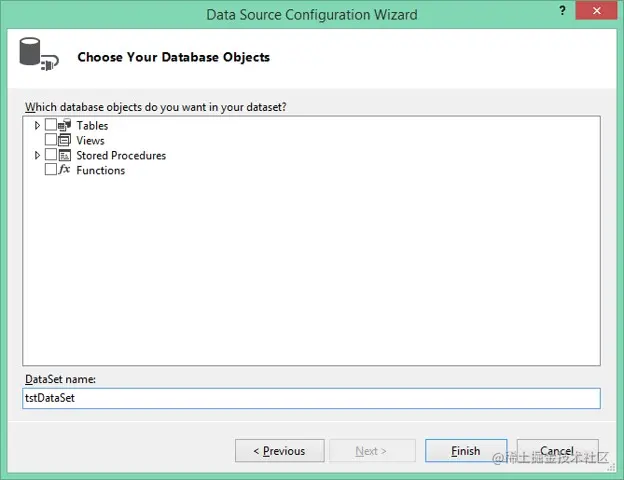Screen dimensions: 624x480
Task: Click the 'Which database objects' label
Action: [156, 107]
